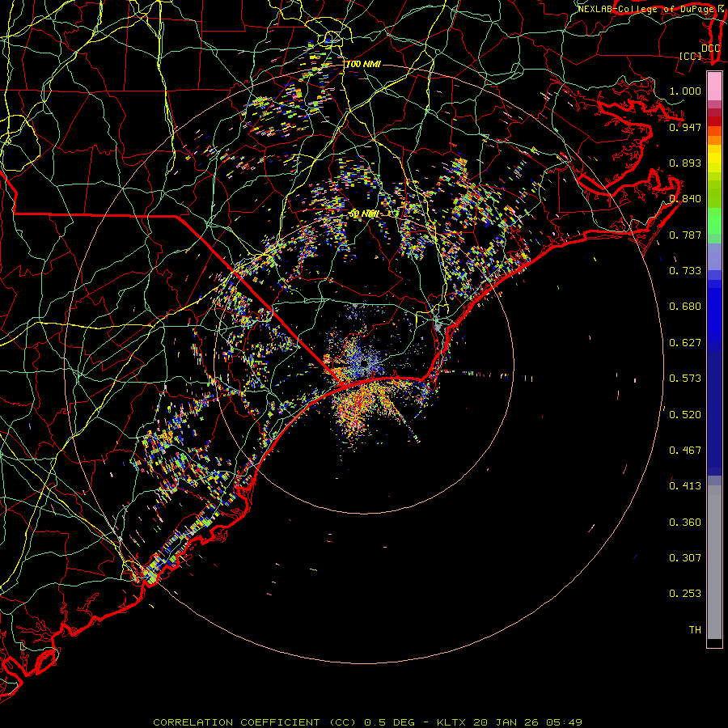Screen dimensions: 728x728
Task: Click the 0.733 legend value
Action: pyautogui.click(x=685, y=271)
